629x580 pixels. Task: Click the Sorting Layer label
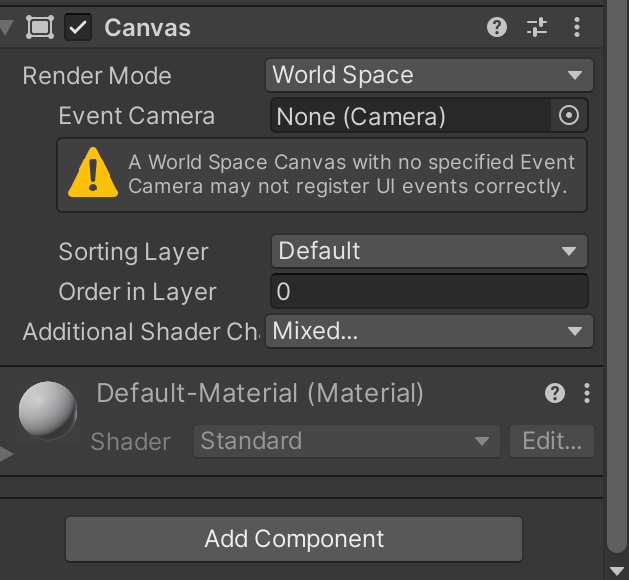tap(134, 252)
